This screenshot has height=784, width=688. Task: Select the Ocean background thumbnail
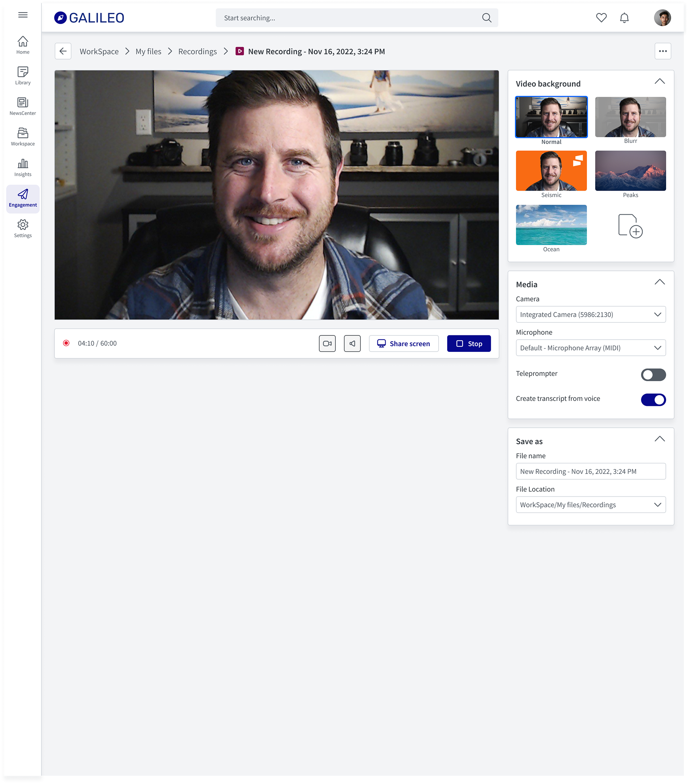(x=551, y=225)
